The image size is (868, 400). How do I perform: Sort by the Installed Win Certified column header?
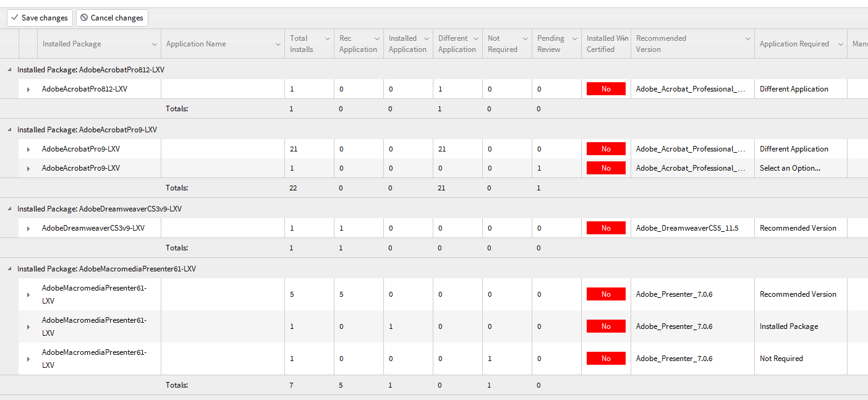606,44
